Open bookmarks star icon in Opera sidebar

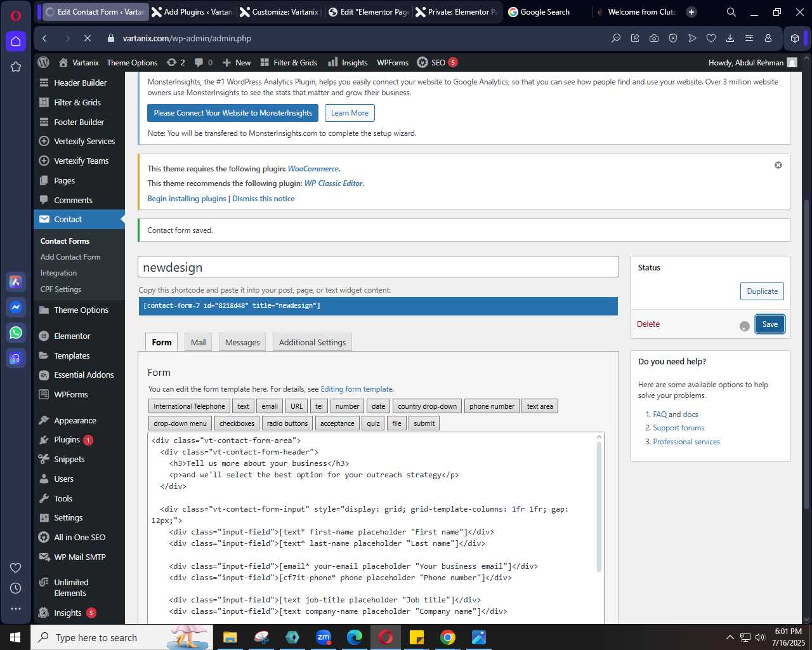pos(16,67)
